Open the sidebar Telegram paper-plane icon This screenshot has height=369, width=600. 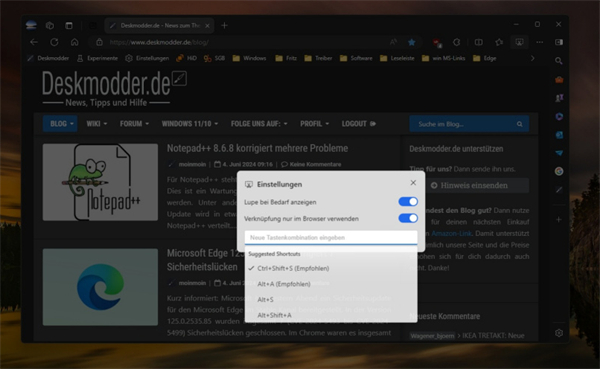click(x=559, y=153)
